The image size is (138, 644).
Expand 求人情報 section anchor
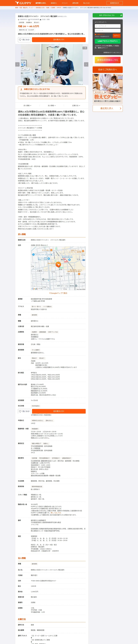[x=27, y=106]
